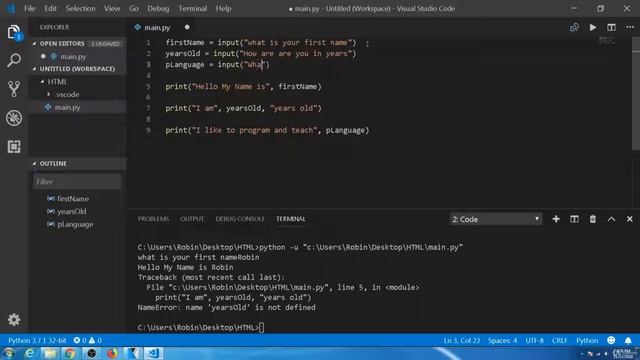The height and width of the screenshot is (360, 640).
Task: Click the Python language mode selector
Action: (x=587, y=340)
